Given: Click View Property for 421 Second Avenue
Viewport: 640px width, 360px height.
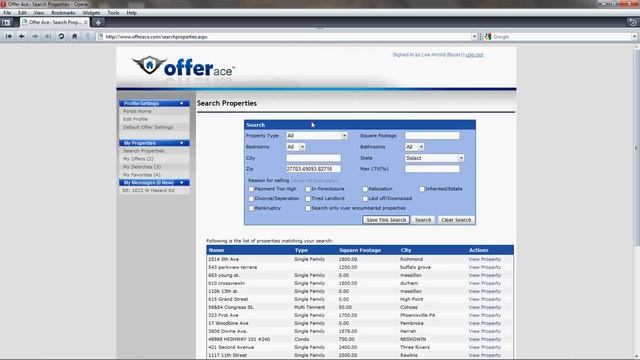Looking at the screenshot, I should (484, 347).
